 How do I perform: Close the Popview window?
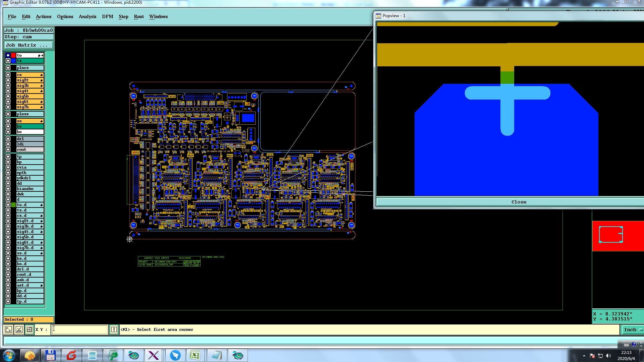(519, 202)
